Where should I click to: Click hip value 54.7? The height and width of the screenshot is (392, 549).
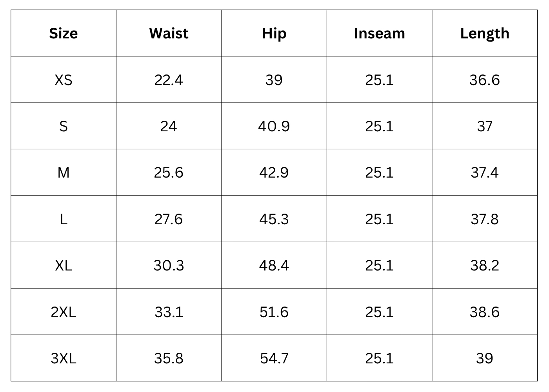point(274,358)
